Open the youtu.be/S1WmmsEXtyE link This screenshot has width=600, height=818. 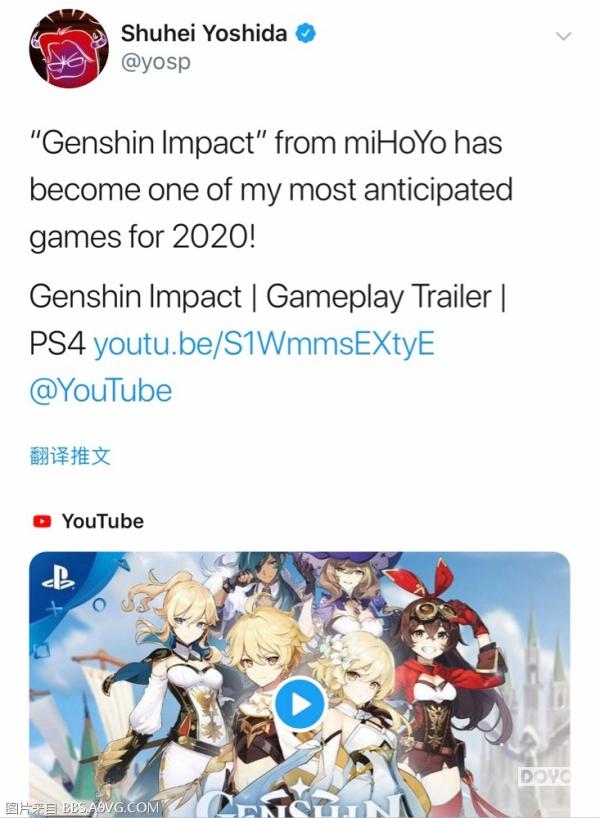[x=264, y=344]
